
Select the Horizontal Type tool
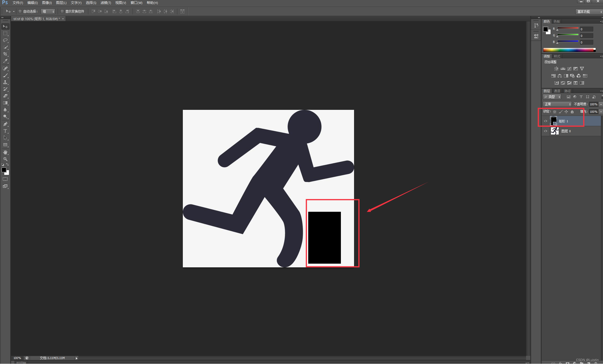pyautogui.click(x=5, y=131)
